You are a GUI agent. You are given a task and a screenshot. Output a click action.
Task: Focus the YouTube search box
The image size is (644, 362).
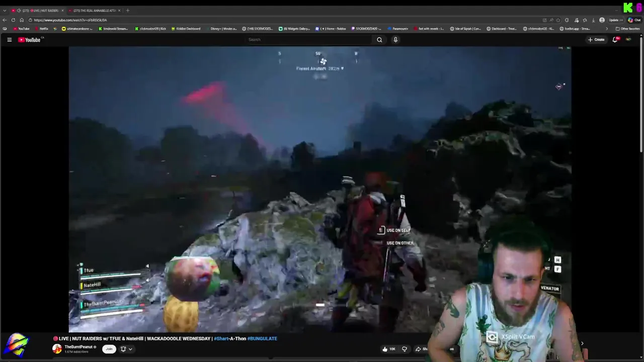tap(309, 40)
